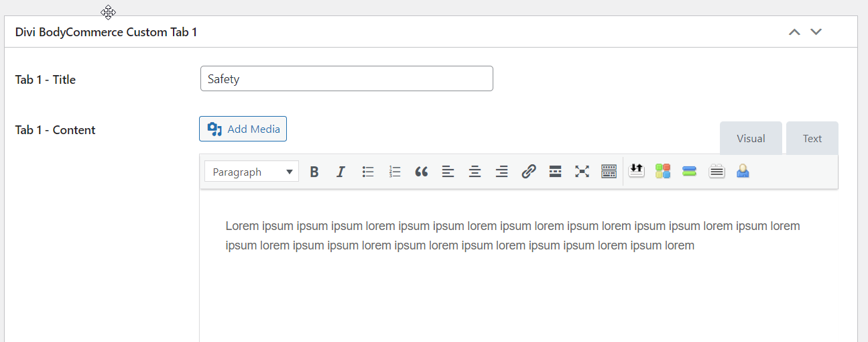Screen dimensions: 868x342
Task: Click the user avatar shortcode icon
Action: pos(743,171)
